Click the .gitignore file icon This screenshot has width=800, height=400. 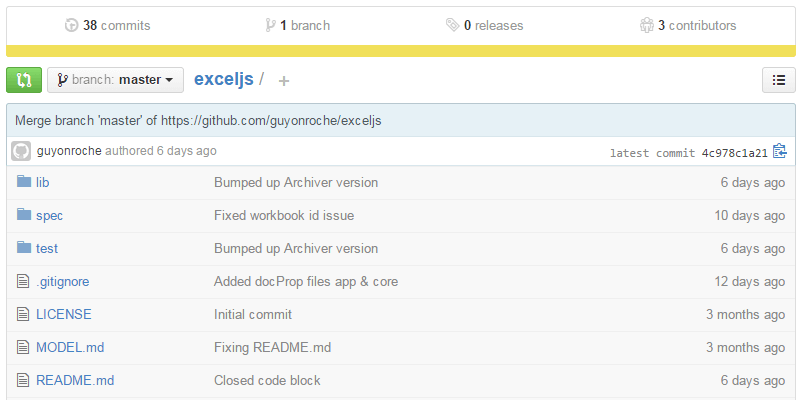click(24, 281)
